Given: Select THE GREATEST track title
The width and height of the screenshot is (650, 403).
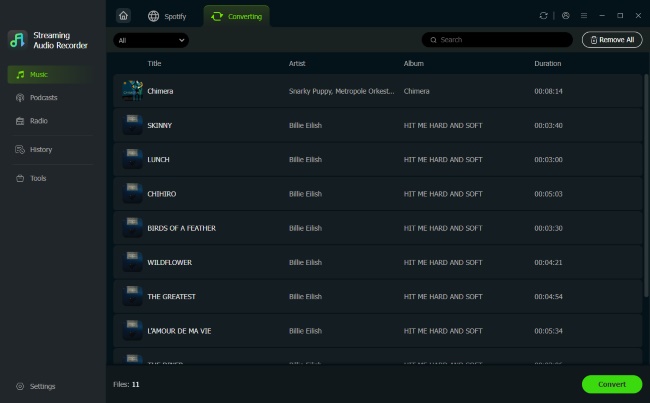Looking at the screenshot, I should tap(171, 297).
